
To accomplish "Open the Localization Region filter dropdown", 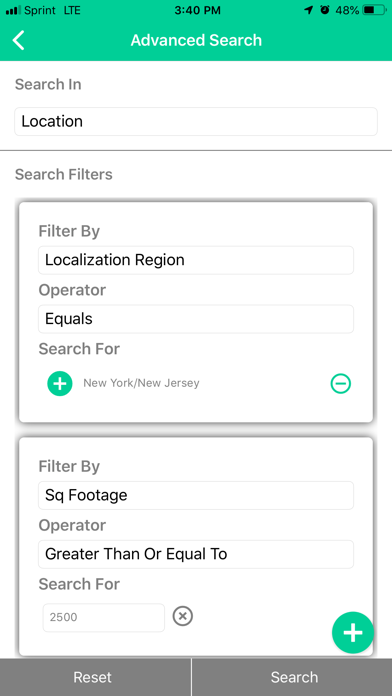I will 196,260.
